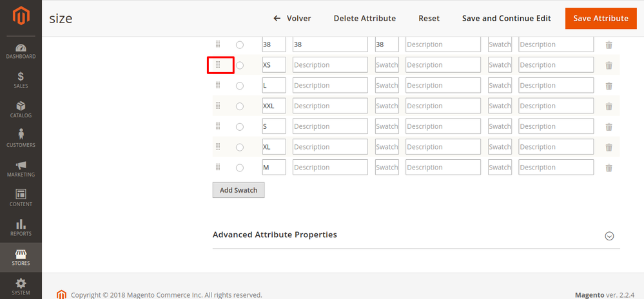Open the Customers sidebar menu
Viewport: 644px width, 299px height.
[21, 139]
